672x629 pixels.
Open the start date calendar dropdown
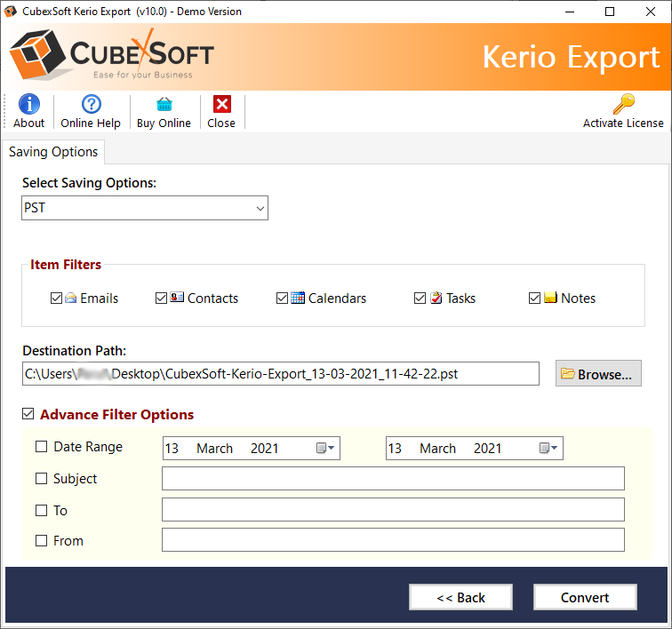pyautogui.click(x=325, y=448)
